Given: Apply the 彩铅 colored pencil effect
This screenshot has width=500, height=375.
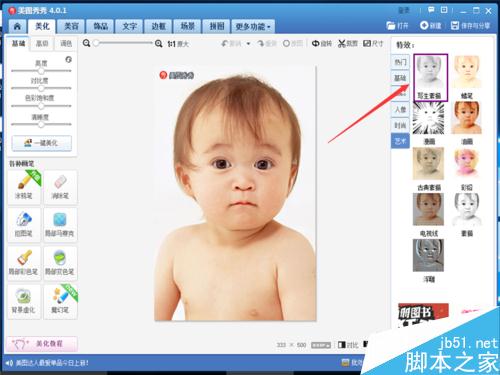Looking at the screenshot, I should click(x=467, y=169).
